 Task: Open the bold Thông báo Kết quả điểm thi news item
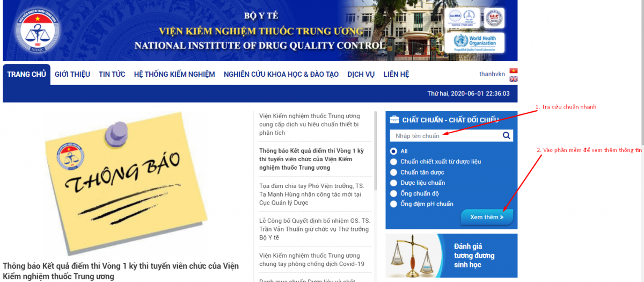[x=313, y=159]
